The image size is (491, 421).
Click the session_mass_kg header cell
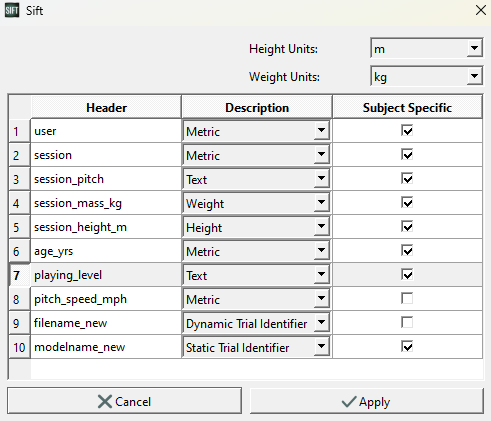[x=106, y=203]
